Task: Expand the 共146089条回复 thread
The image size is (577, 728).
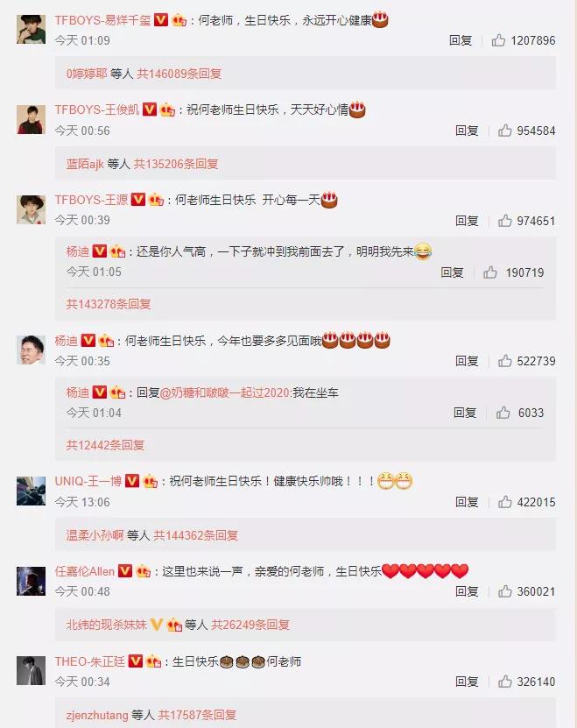Action: pos(179,74)
